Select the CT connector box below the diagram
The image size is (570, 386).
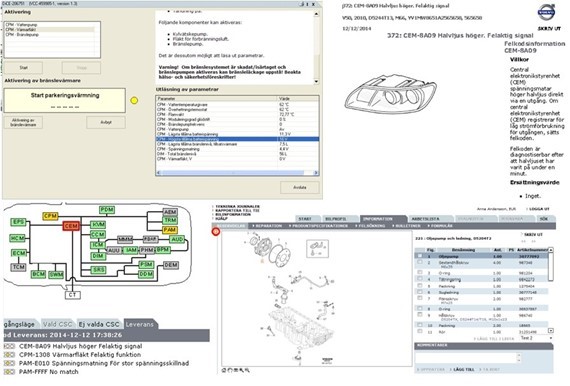click(x=73, y=295)
